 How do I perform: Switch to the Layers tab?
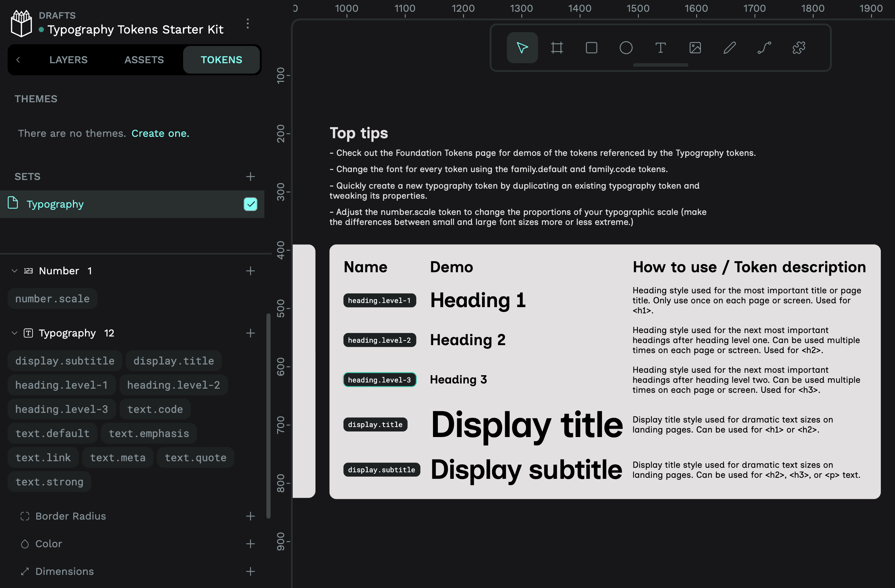point(68,60)
